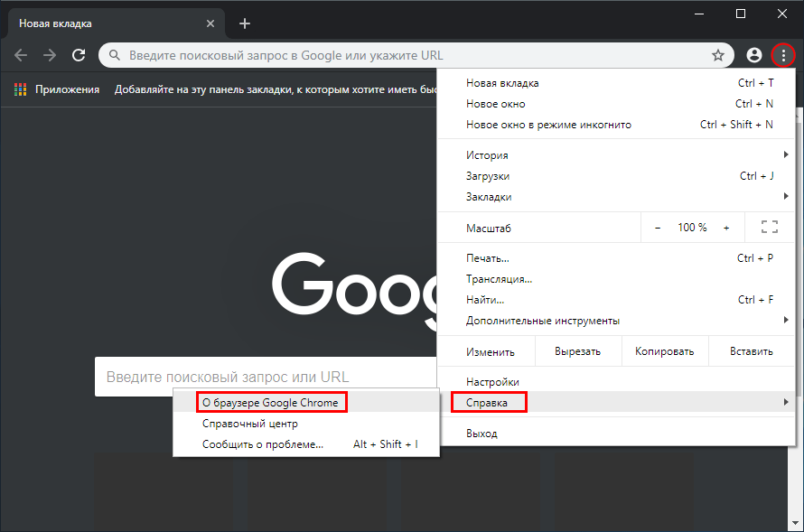Open О браузере Google Chrome

273,402
